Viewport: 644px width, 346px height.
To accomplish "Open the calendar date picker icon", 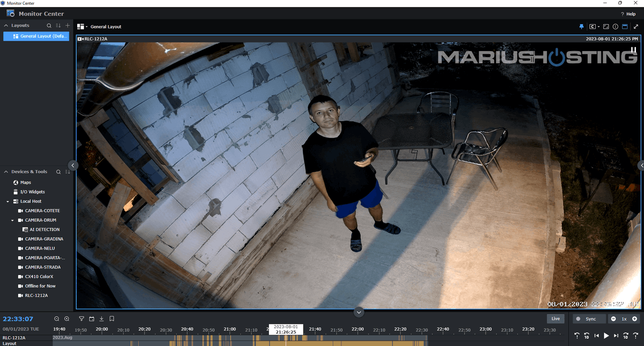I will [x=91, y=319].
